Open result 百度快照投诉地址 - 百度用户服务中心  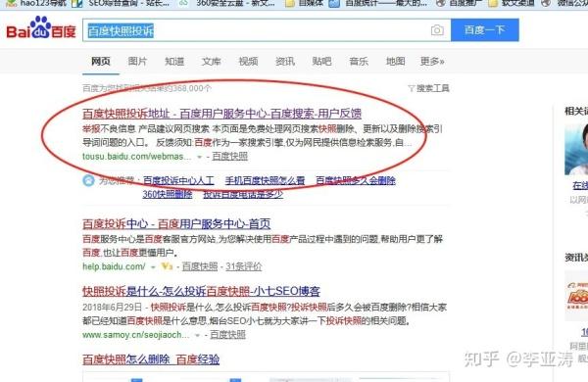click(222, 114)
